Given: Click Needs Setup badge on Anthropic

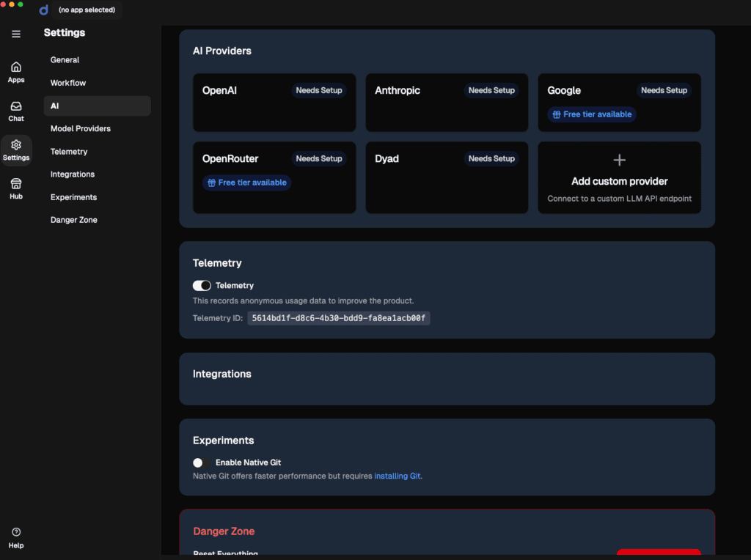Looking at the screenshot, I should click(491, 90).
